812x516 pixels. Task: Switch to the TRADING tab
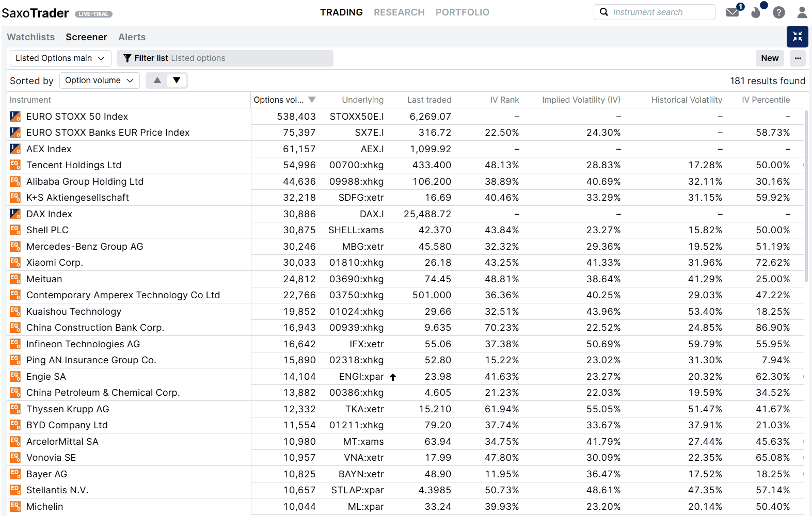pos(341,12)
